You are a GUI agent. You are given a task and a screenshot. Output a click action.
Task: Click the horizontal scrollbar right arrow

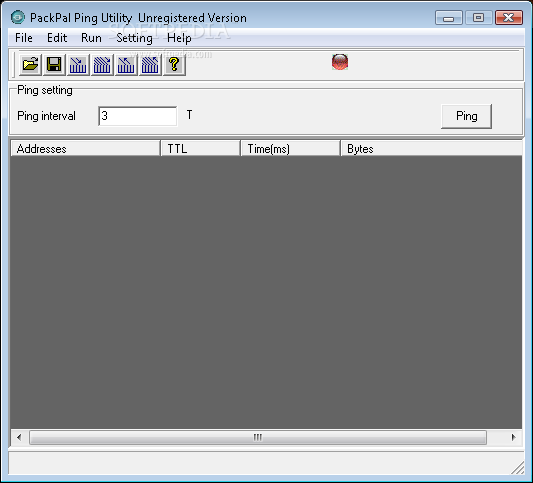(513, 437)
